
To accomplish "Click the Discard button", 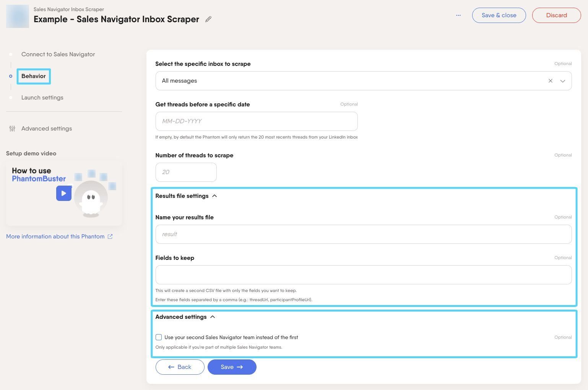I will [557, 15].
